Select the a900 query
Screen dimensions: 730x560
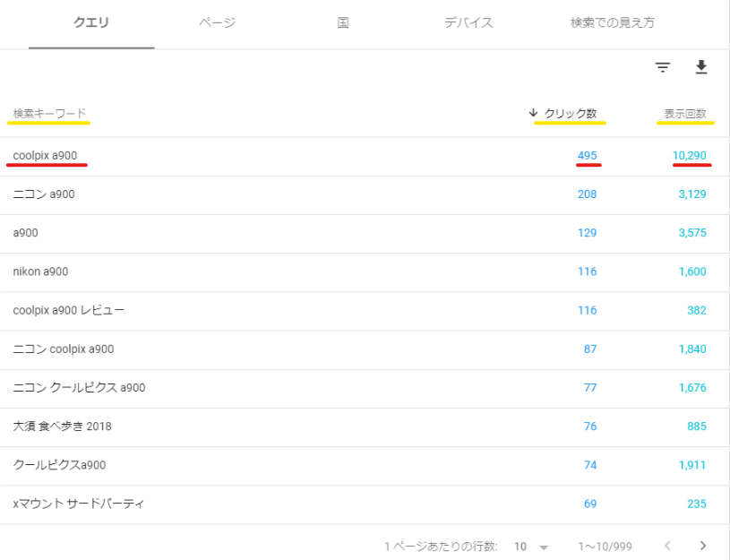coord(26,233)
